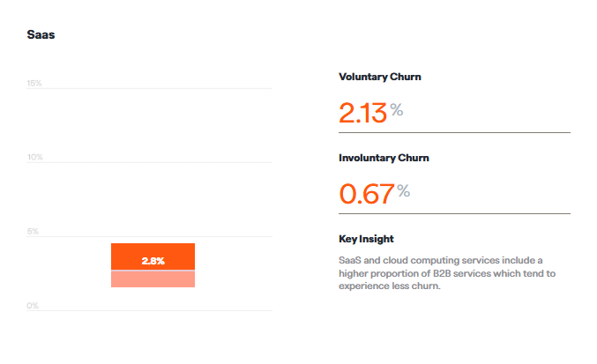Click the Saas chart title
597x364 pixels.
[41, 34]
